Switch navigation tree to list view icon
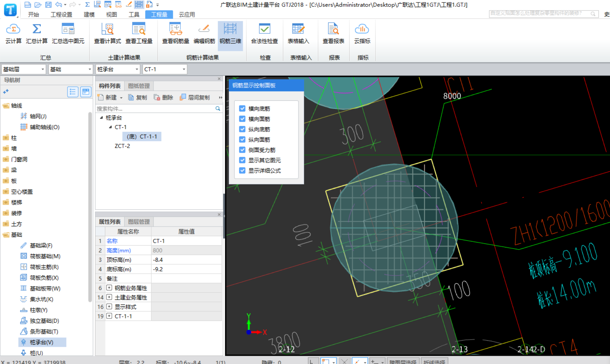Image resolution: width=610 pixels, height=364 pixels. [x=73, y=92]
